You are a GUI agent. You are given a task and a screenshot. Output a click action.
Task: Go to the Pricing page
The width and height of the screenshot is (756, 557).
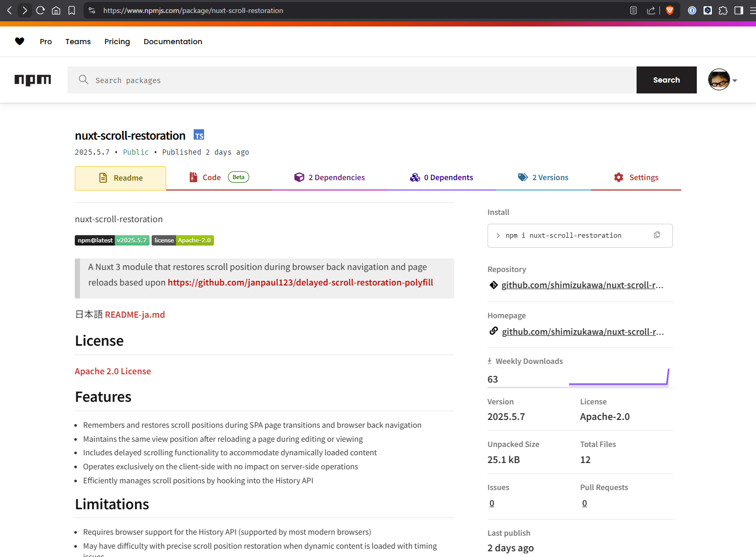[117, 42]
